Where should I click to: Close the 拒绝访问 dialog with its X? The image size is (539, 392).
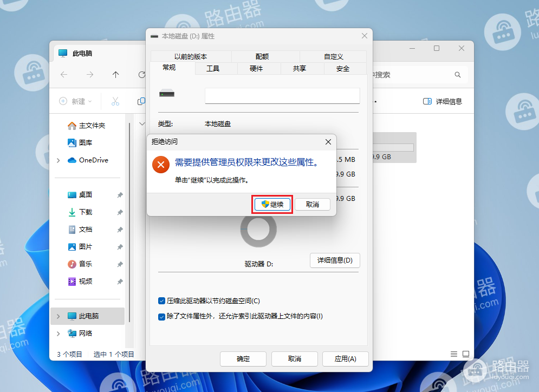[328, 142]
